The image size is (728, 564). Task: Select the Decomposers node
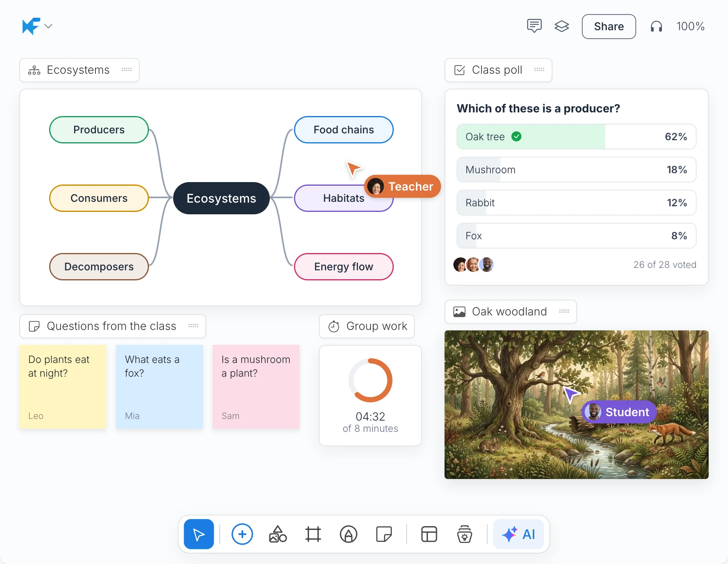click(x=99, y=267)
